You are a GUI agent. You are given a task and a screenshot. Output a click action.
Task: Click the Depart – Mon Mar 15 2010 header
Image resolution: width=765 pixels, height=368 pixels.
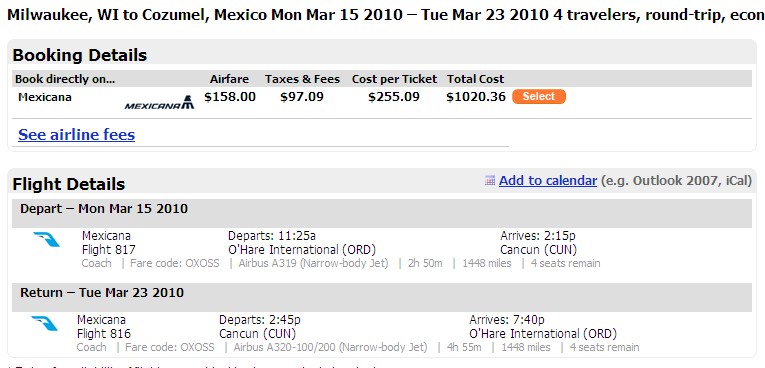pyautogui.click(x=104, y=209)
